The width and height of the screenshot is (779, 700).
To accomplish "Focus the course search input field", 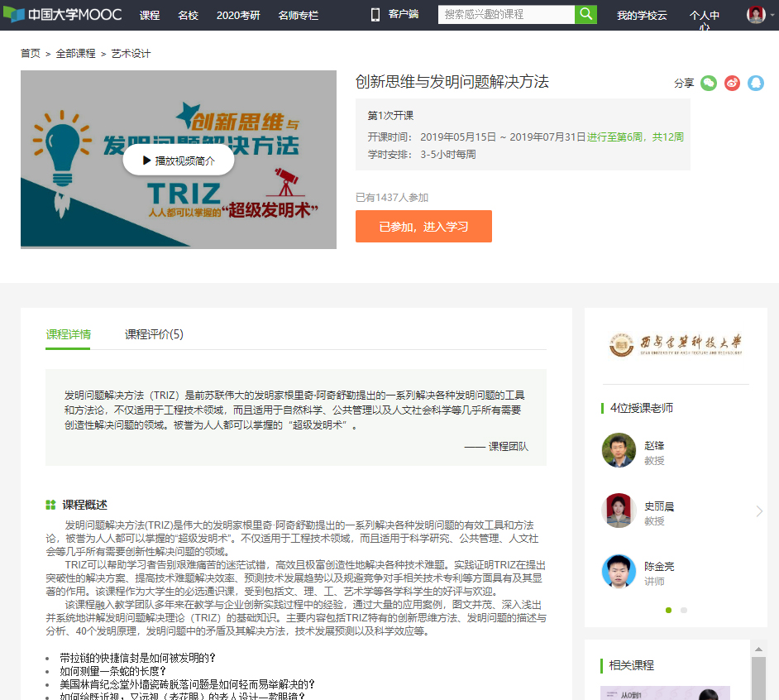I will pyautogui.click(x=506, y=14).
